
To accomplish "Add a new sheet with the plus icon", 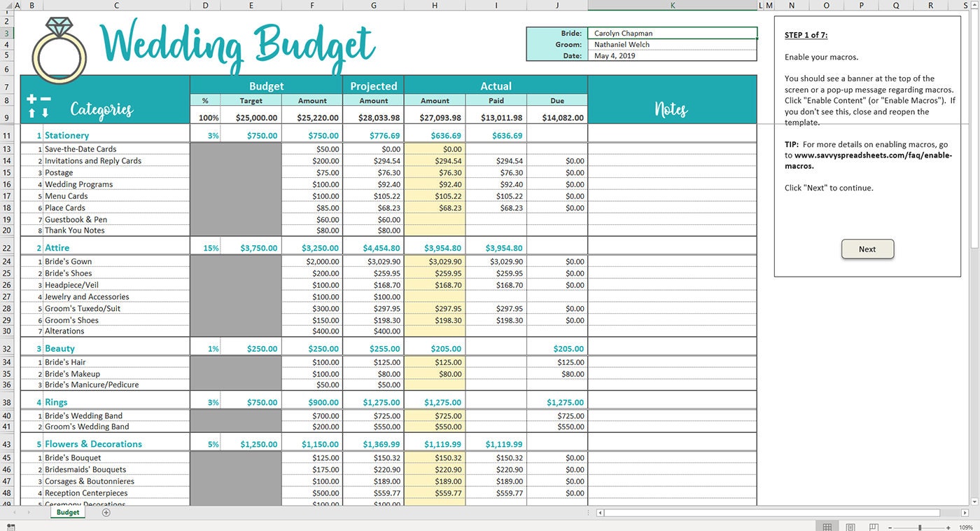I will (106, 513).
